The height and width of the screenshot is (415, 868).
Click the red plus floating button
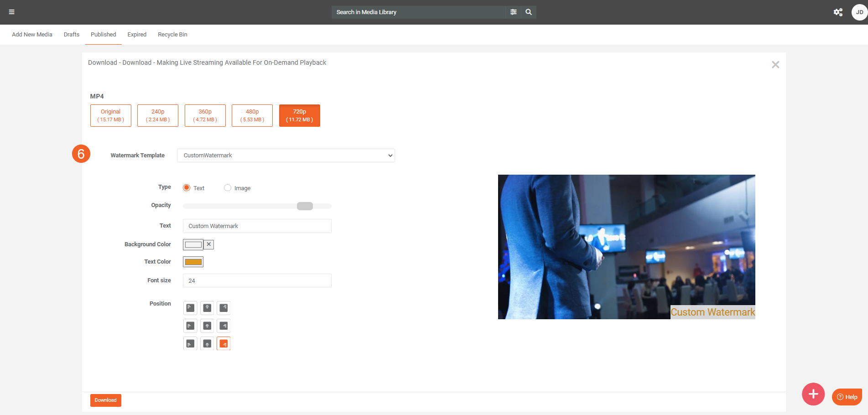coord(813,394)
